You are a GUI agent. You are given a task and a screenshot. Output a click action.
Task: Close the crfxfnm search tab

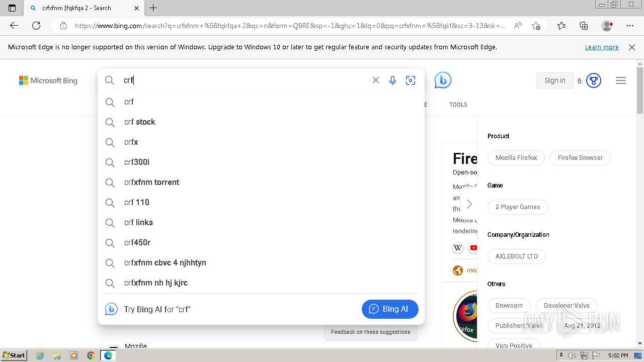(137, 8)
